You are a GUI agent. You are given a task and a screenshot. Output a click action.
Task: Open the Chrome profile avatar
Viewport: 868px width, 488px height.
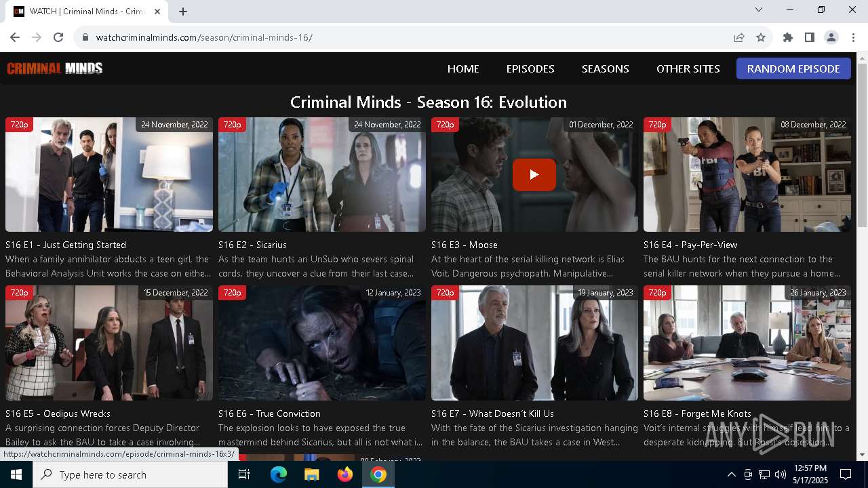tap(831, 37)
